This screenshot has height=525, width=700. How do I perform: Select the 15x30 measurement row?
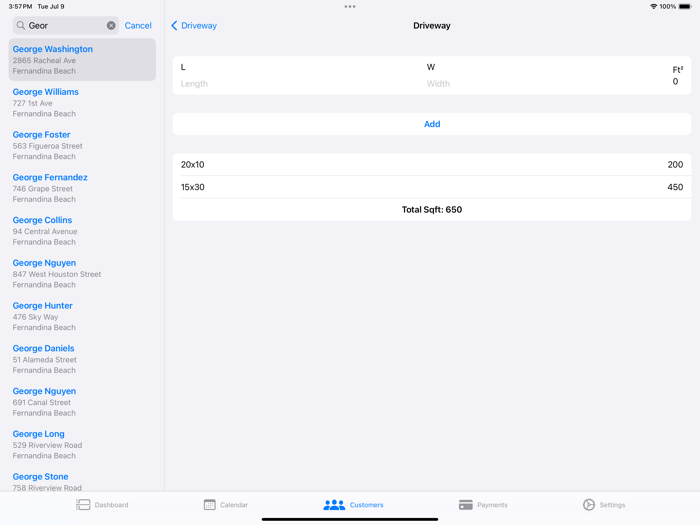coord(432,187)
